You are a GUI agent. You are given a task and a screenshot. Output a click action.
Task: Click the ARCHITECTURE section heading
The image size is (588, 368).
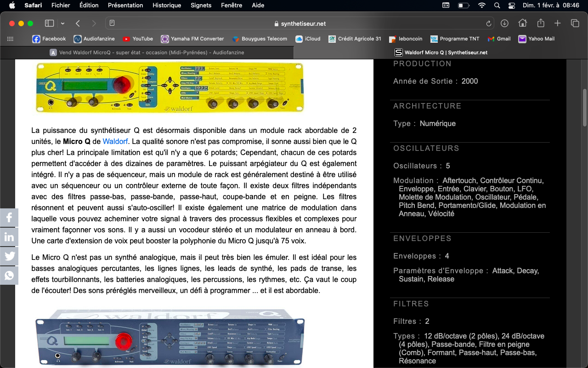[x=427, y=106]
